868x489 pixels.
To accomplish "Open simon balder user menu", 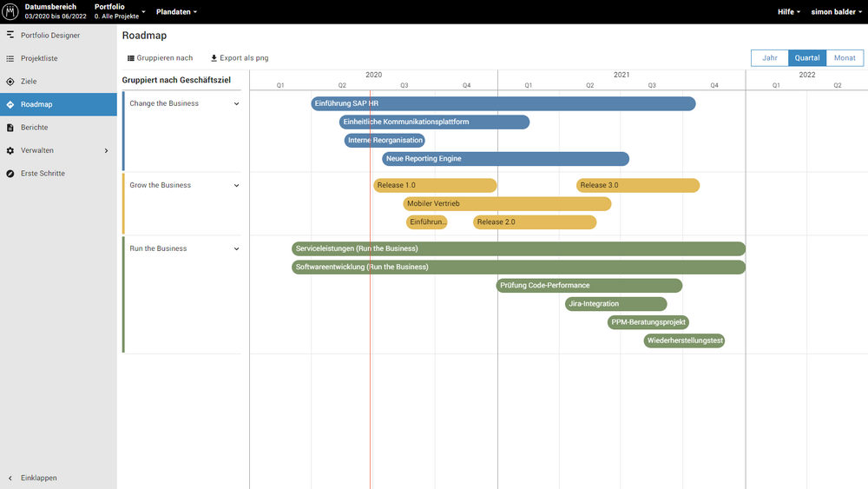I will click(x=836, y=12).
